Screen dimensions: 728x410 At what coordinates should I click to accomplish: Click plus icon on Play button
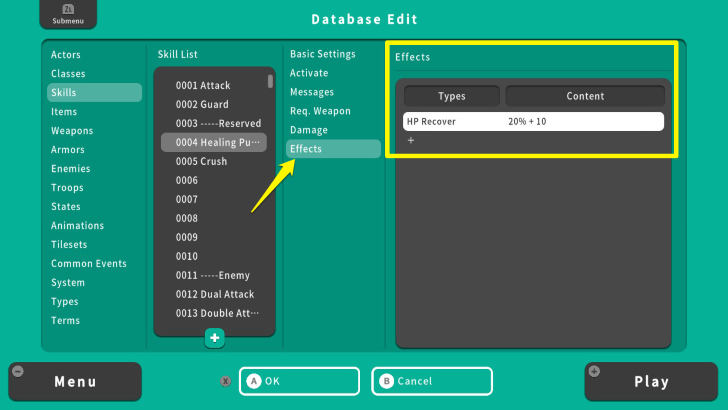(594, 371)
